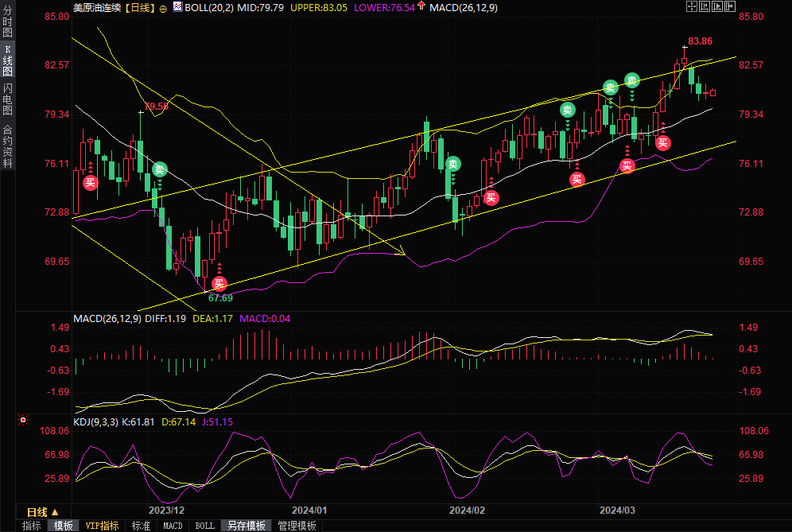Click the MACD(26,12,9) label in sub-chart
The image size is (792, 532).
107,318
